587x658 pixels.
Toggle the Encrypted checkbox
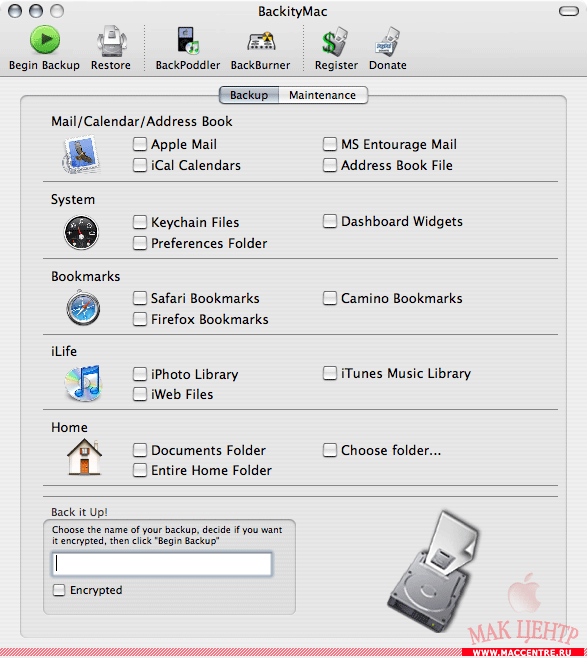pos(59,590)
